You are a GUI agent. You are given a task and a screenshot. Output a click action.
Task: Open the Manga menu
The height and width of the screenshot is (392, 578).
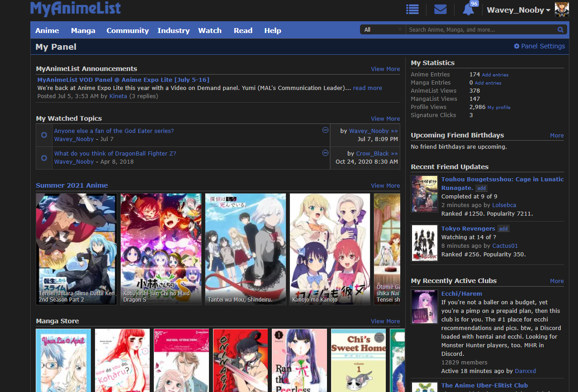[83, 30]
